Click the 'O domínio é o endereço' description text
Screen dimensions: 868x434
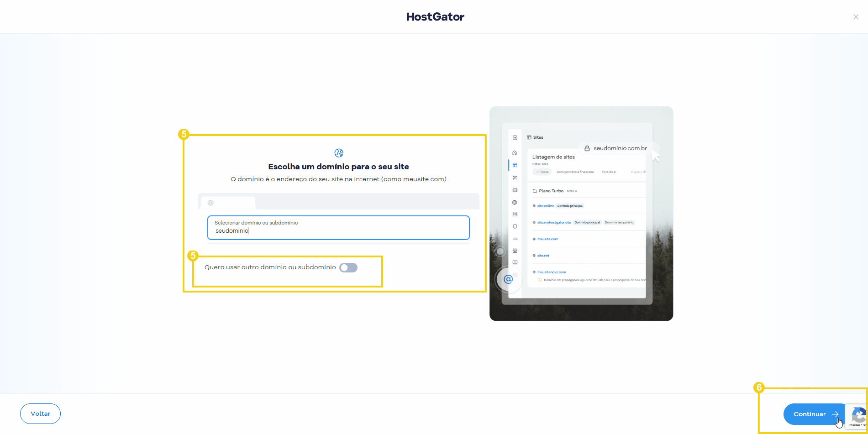(338, 179)
